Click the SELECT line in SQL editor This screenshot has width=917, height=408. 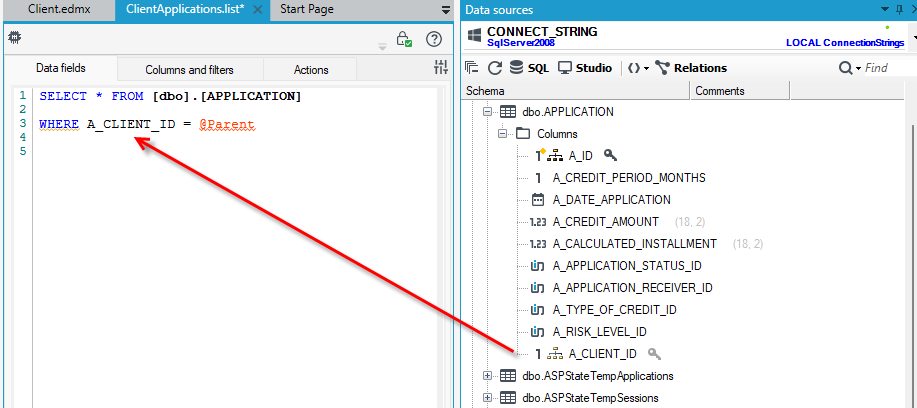pyautogui.click(x=170, y=96)
